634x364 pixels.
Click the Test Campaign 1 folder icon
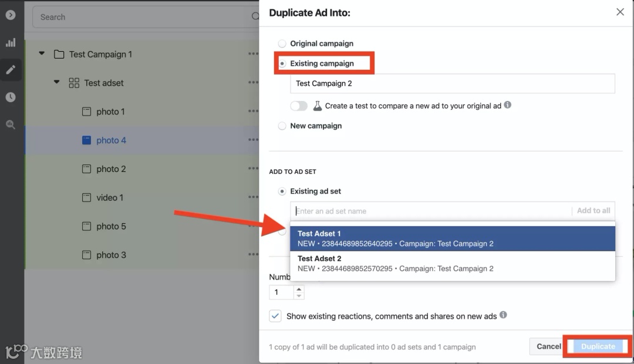[59, 54]
